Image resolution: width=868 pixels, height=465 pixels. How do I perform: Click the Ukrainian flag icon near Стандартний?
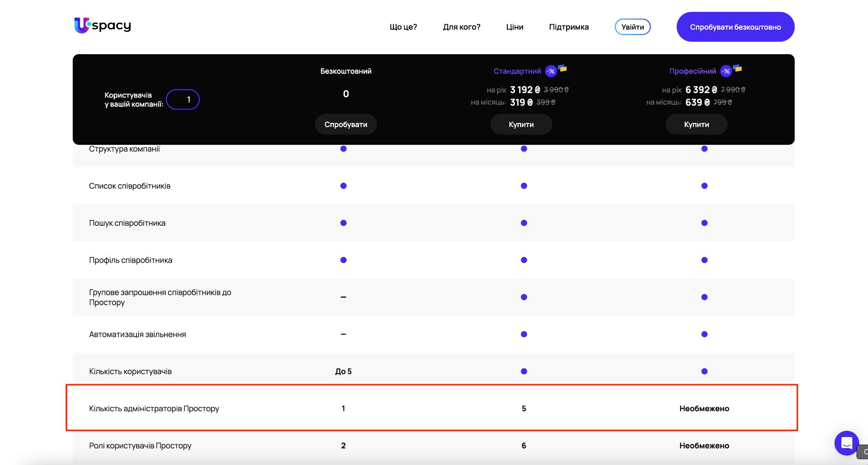coord(562,68)
